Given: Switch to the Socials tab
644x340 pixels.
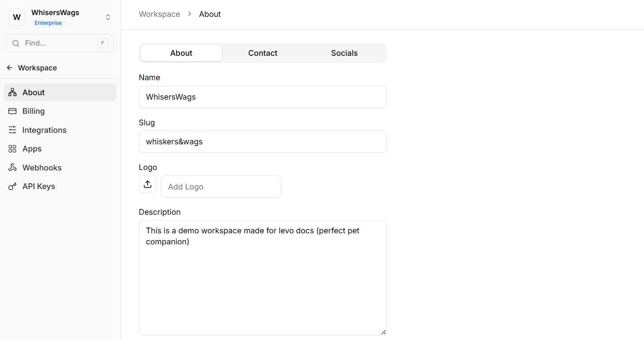Looking at the screenshot, I should click(x=344, y=53).
